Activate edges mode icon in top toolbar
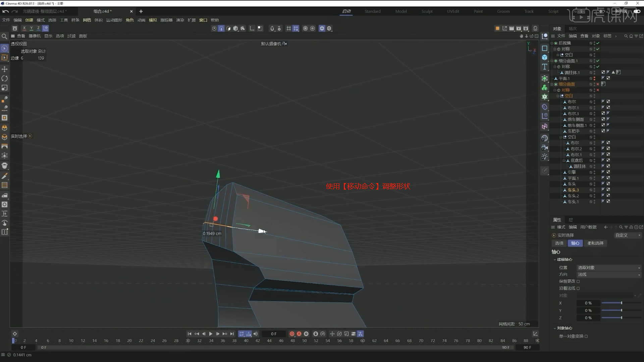This screenshot has height=362, width=644. [221, 28]
